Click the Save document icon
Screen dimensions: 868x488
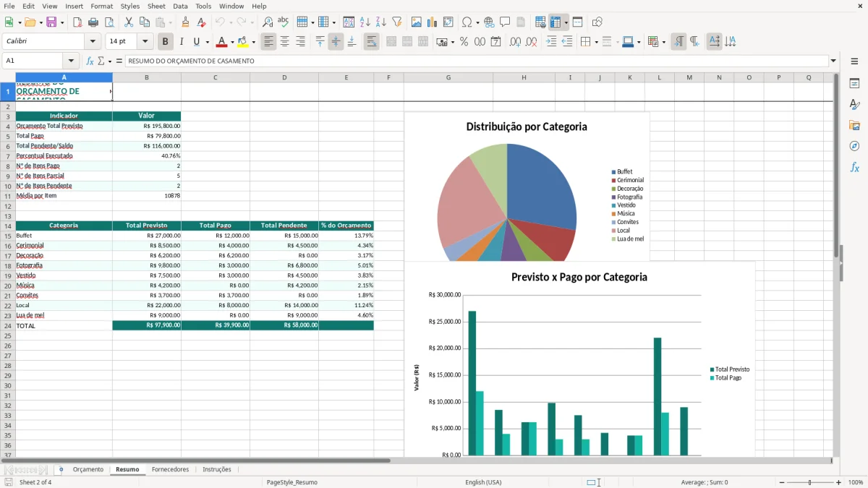(x=51, y=22)
